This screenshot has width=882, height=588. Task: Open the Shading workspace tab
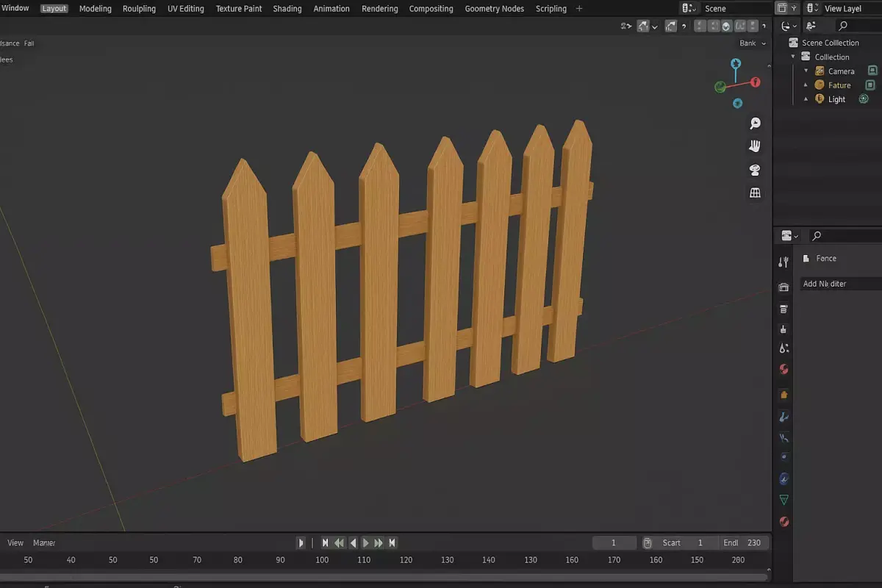pyautogui.click(x=287, y=9)
